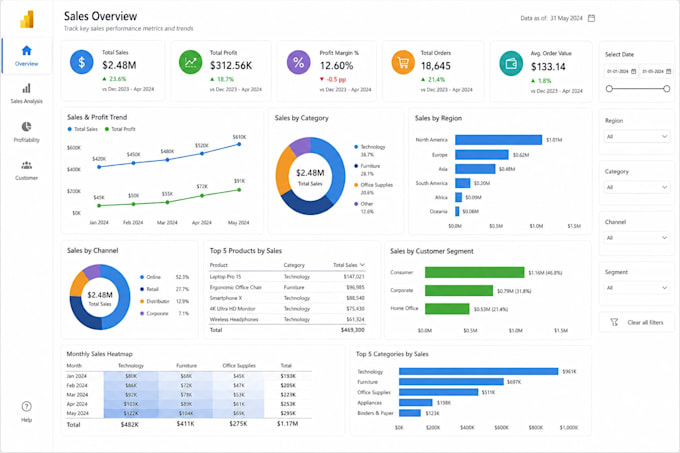Select the Furniture bar in Top 5 Categories
Image resolution: width=680 pixels, height=453 pixels.
pos(451,382)
